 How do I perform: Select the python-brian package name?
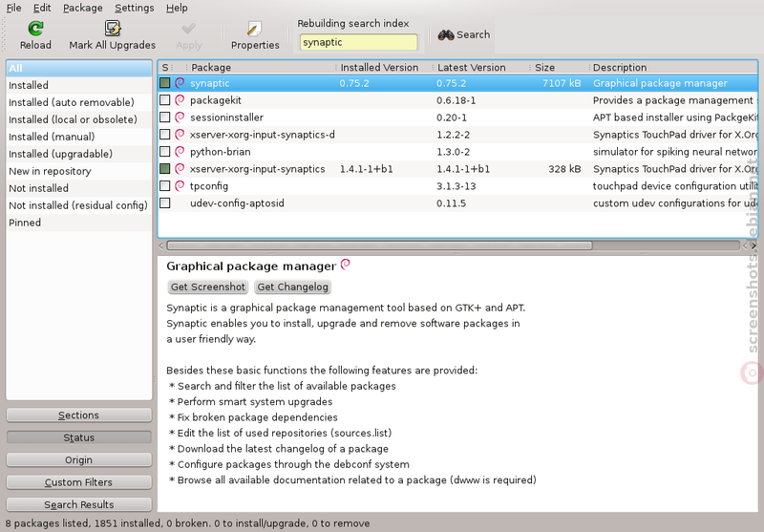tap(221, 152)
